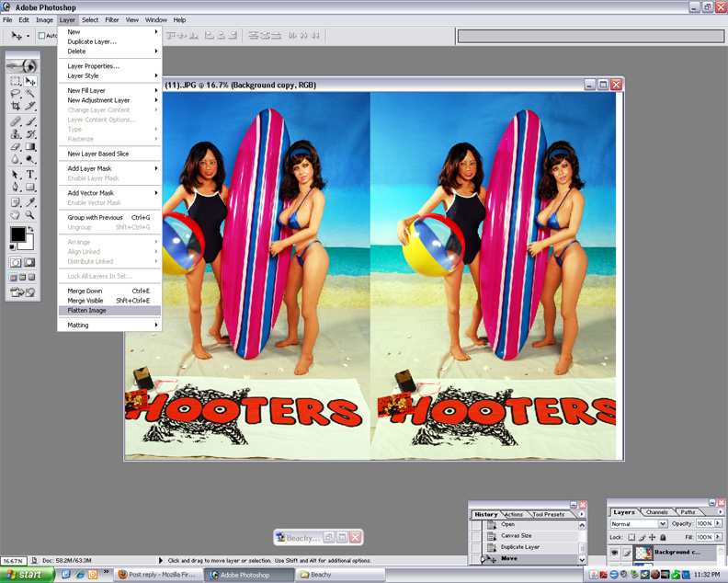728x583 pixels.
Task: Select the Eyedropper tool
Action: click(x=30, y=202)
